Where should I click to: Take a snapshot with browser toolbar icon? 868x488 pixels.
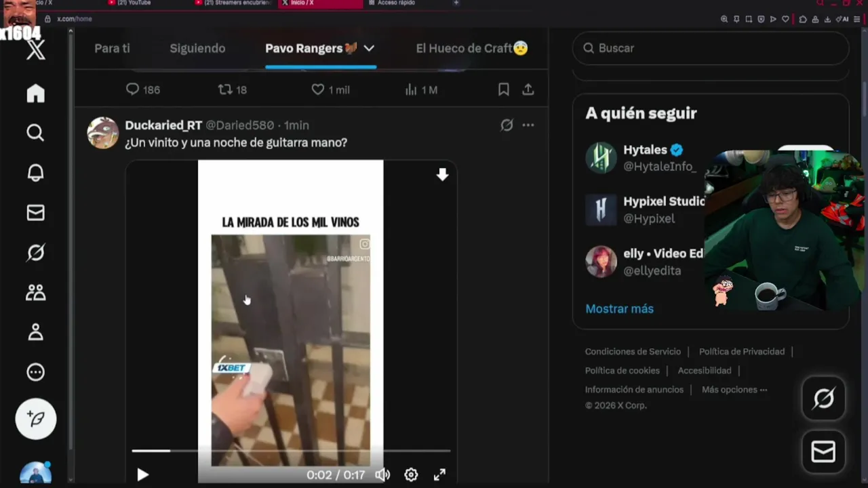749,19
